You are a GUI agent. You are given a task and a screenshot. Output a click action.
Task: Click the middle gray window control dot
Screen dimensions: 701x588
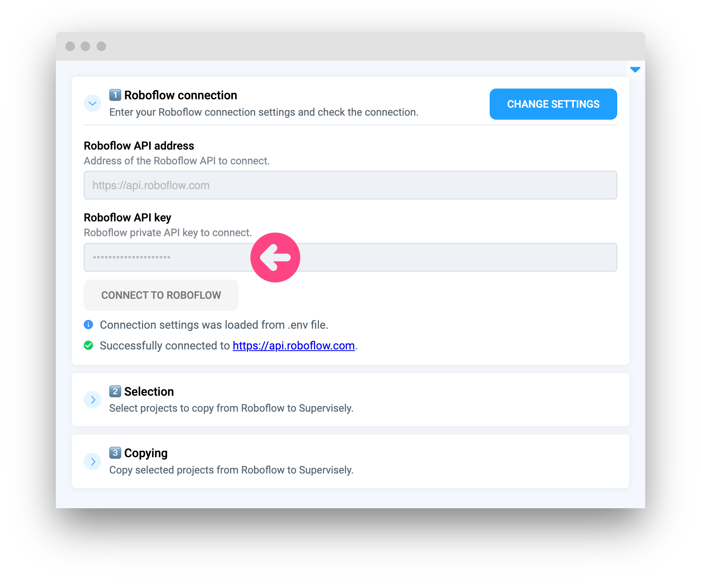pos(85,46)
